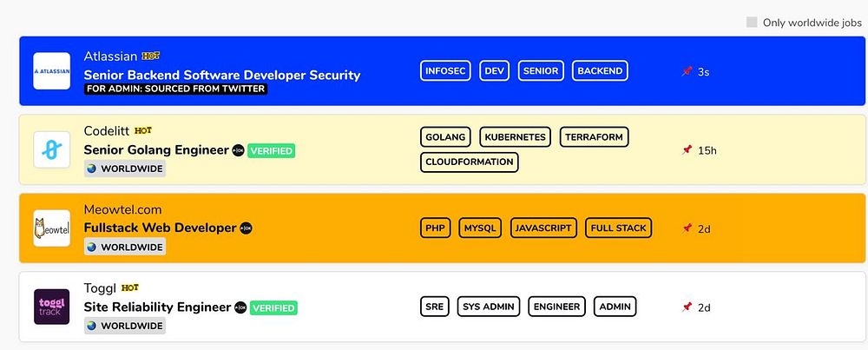Click the HOT badge next to Atlassian

(150, 56)
